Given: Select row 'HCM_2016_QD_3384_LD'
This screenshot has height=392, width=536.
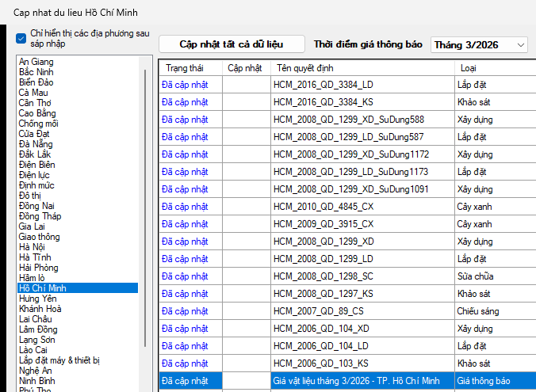Looking at the screenshot, I should (323, 84).
